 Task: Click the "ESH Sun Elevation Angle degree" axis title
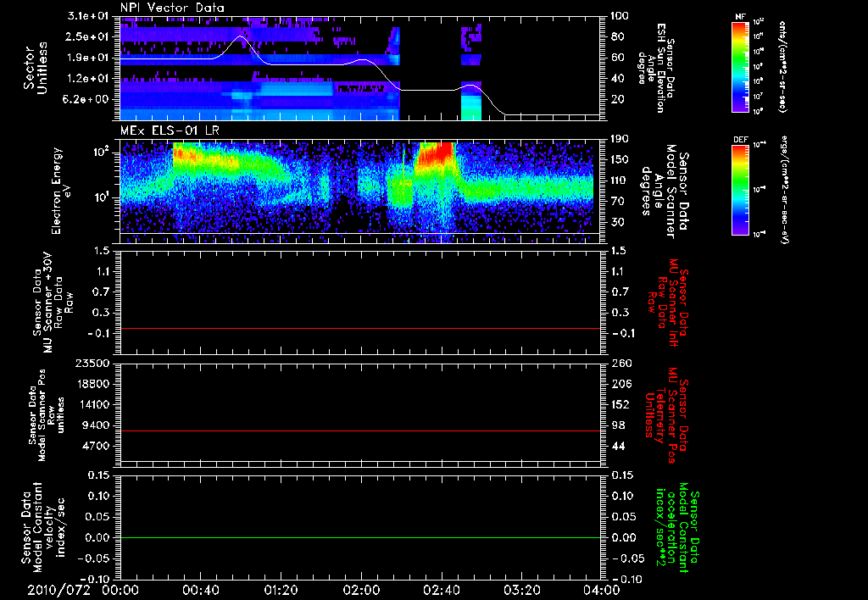tap(657, 68)
